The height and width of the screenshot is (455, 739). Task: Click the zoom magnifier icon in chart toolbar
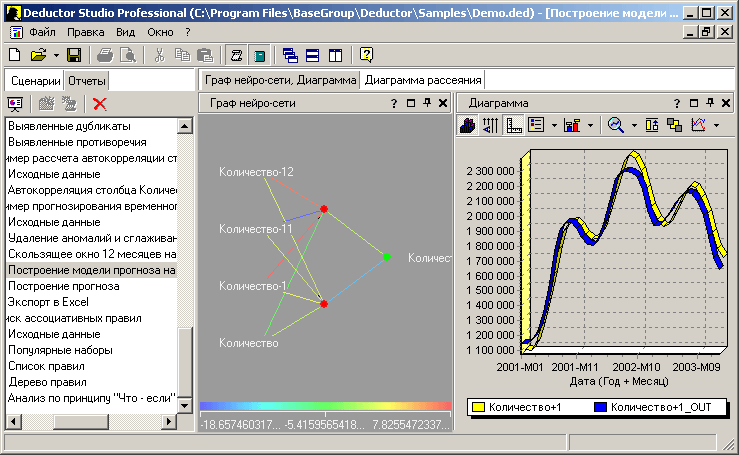[616, 125]
